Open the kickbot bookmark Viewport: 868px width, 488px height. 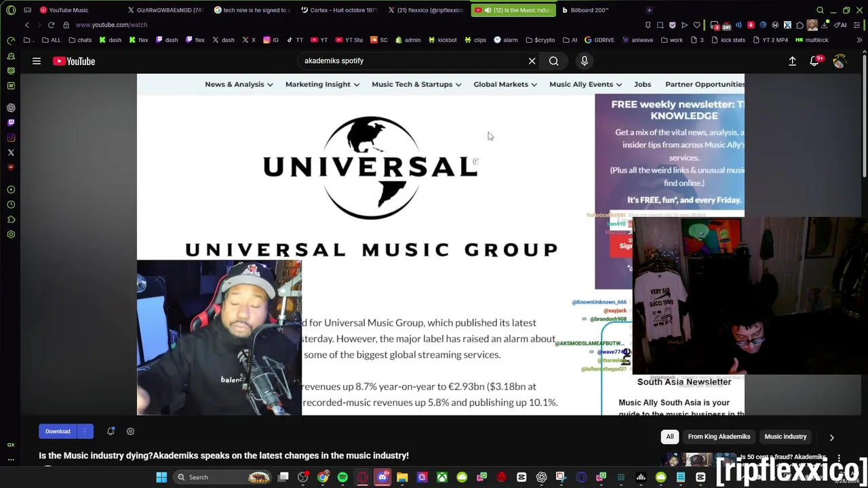pyautogui.click(x=442, y=40)
